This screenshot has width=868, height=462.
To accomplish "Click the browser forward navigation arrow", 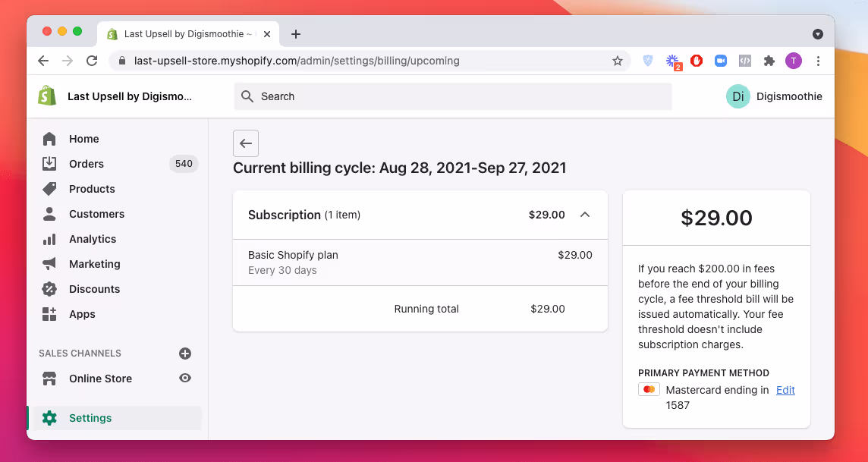I will click(x=68, y=61).
